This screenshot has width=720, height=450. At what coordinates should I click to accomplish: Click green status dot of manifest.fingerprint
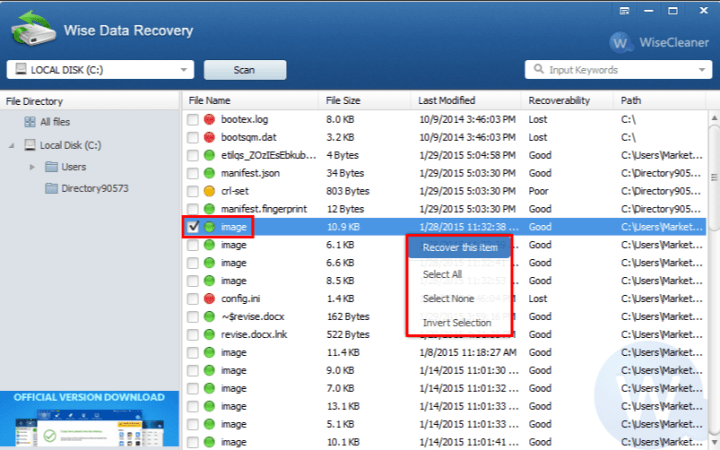point(209,209)
